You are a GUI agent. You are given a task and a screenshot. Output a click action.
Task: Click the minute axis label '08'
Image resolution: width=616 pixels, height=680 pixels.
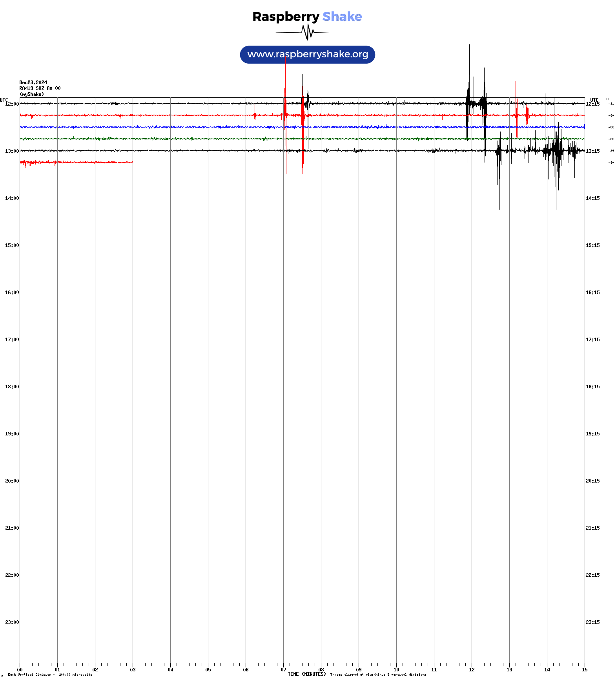coord(321,670)
